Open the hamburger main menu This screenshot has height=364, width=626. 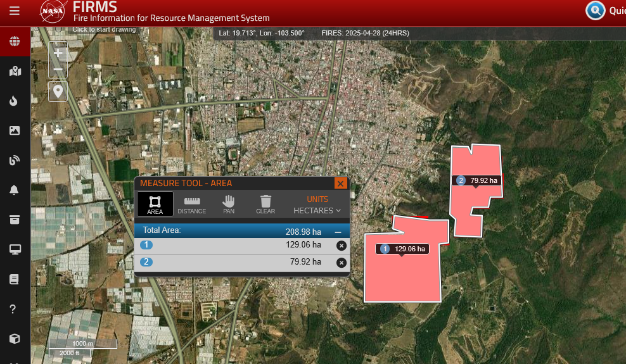[15, 11]
